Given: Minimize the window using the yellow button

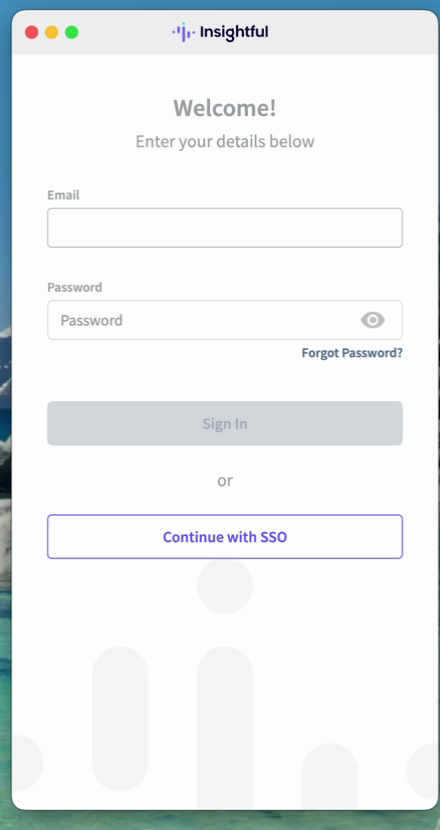Looking at the screenshot, I should (52, 32).
